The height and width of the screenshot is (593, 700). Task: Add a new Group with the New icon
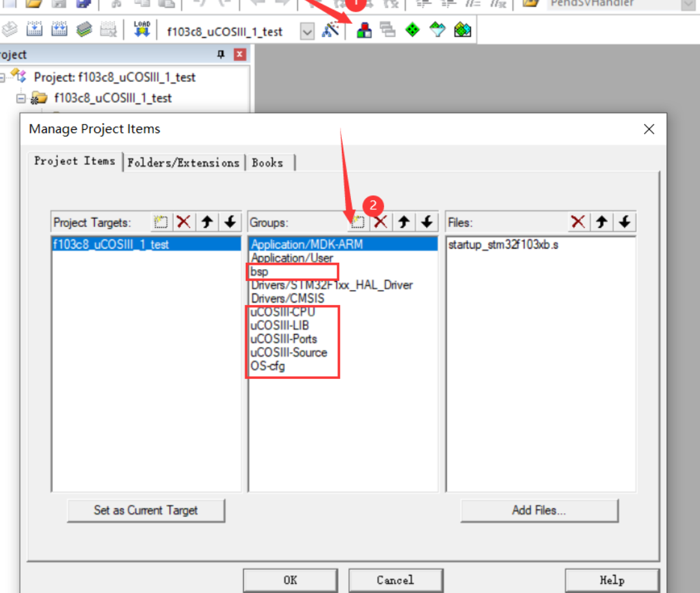tap(357, 222)
